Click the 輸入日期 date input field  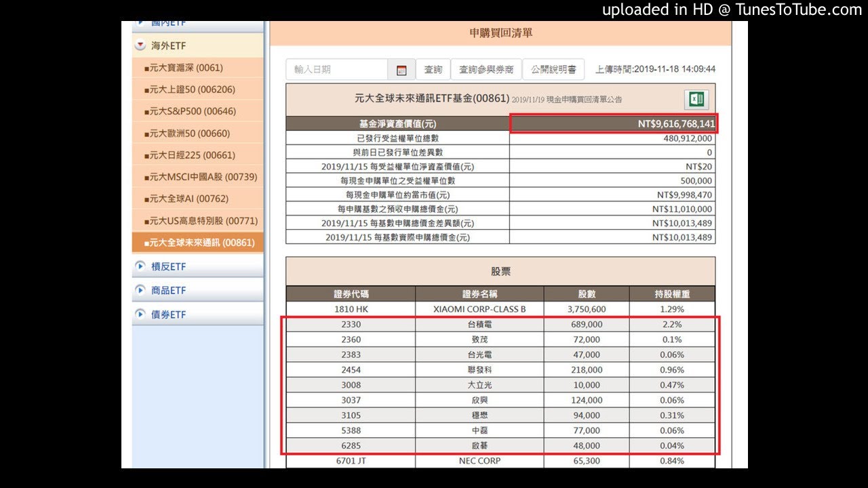tap(337, 70)
